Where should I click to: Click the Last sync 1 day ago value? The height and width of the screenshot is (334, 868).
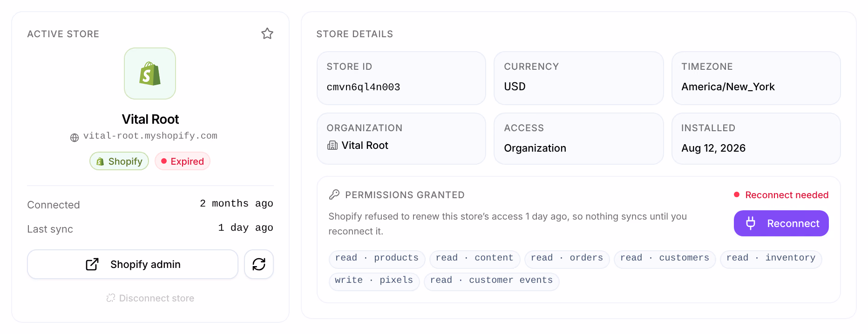245,227
